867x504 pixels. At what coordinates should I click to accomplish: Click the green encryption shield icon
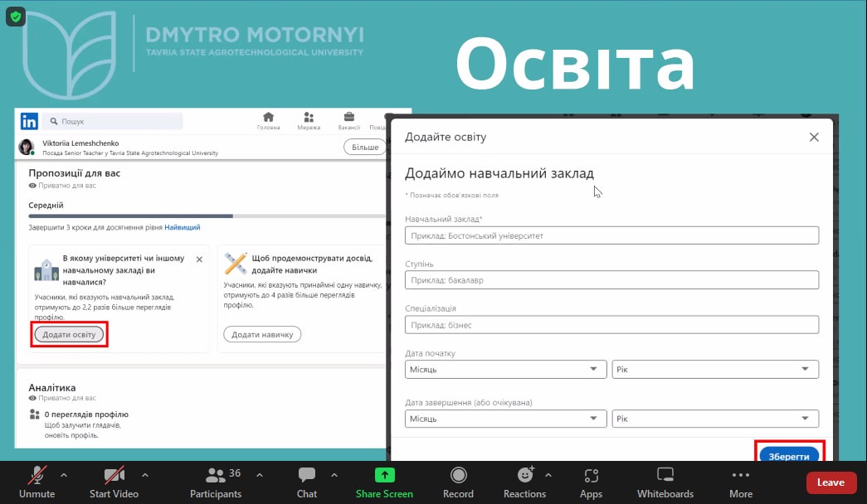tap(16, 17)
